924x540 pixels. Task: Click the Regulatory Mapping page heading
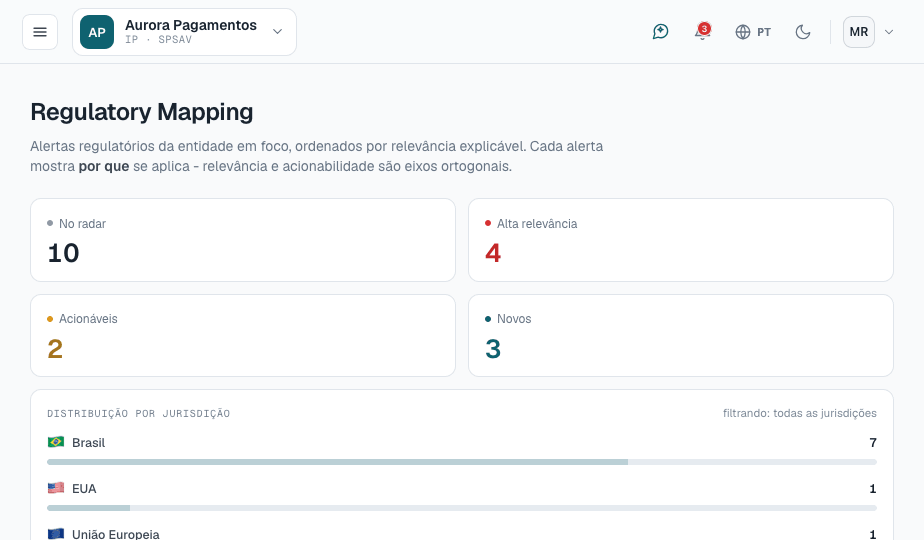tap(142, 112)
